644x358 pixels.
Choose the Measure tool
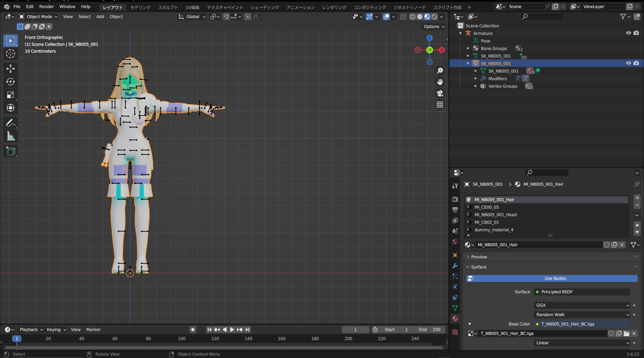10,136
